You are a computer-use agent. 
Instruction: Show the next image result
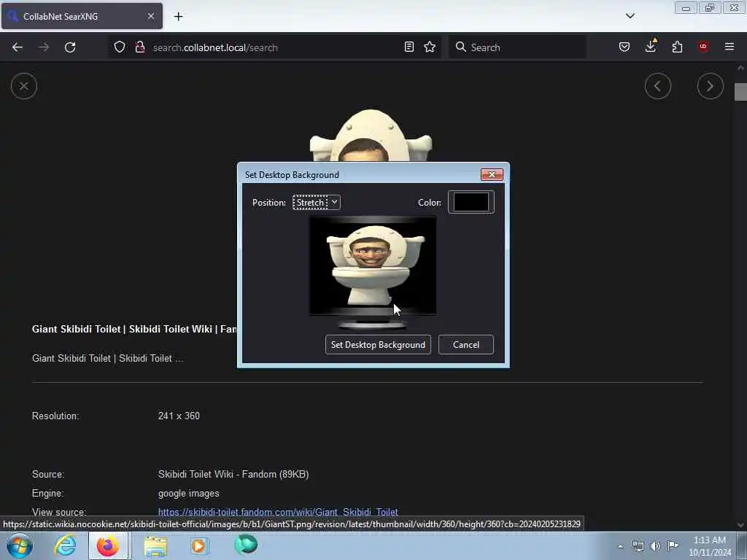click(711, 86)
